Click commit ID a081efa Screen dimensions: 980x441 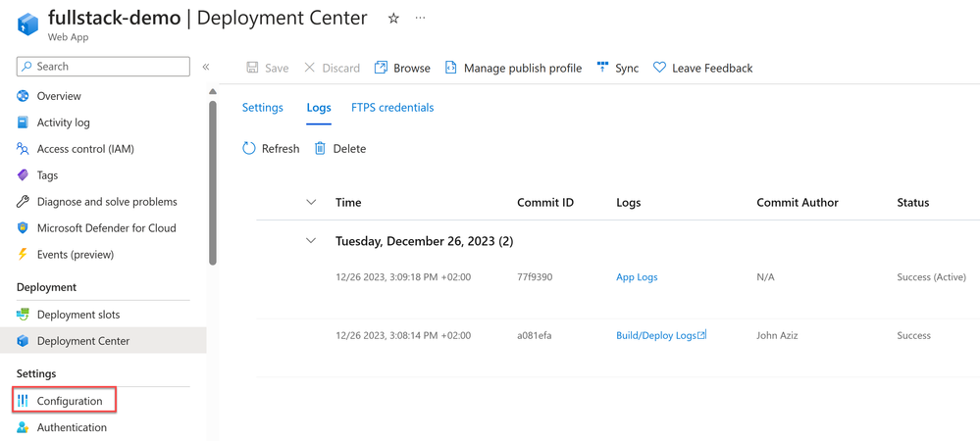tap(535, 335)
